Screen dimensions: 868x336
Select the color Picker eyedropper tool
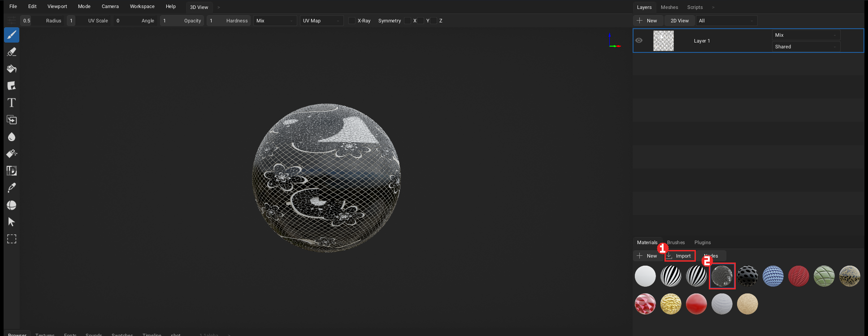coord(12,188)
